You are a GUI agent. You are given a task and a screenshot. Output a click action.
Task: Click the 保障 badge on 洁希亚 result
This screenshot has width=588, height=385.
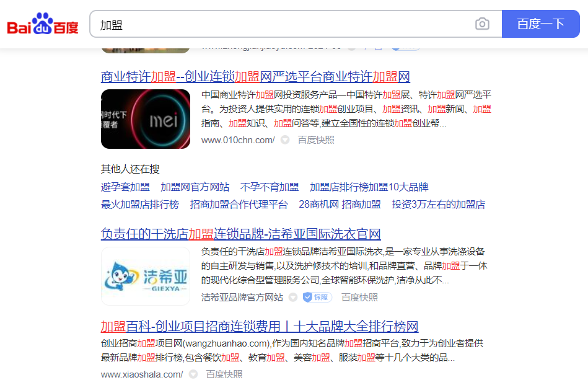point(317,298)
